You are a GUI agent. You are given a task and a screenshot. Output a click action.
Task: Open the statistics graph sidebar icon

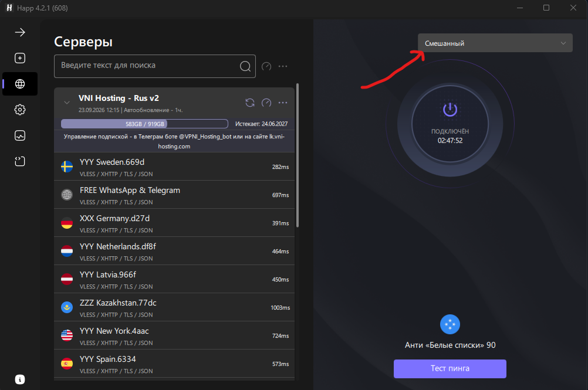pyautogui.click(x=20, y=135)
